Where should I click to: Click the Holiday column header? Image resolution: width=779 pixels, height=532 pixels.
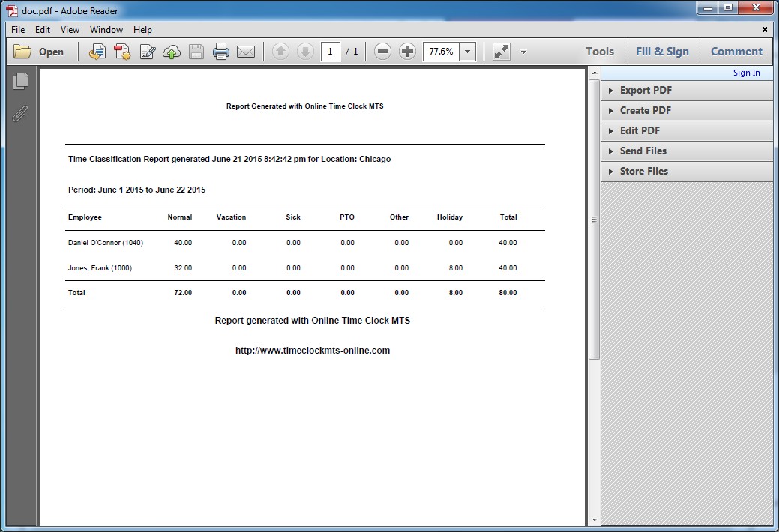(x=450, y=217)
